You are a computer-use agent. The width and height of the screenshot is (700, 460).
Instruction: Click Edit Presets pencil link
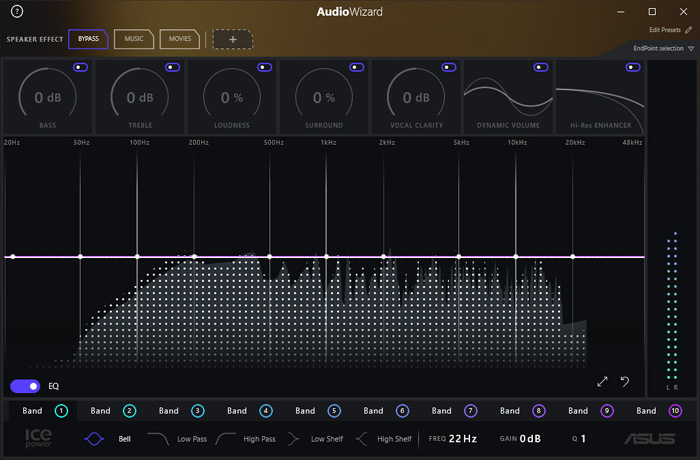(671, 30)
